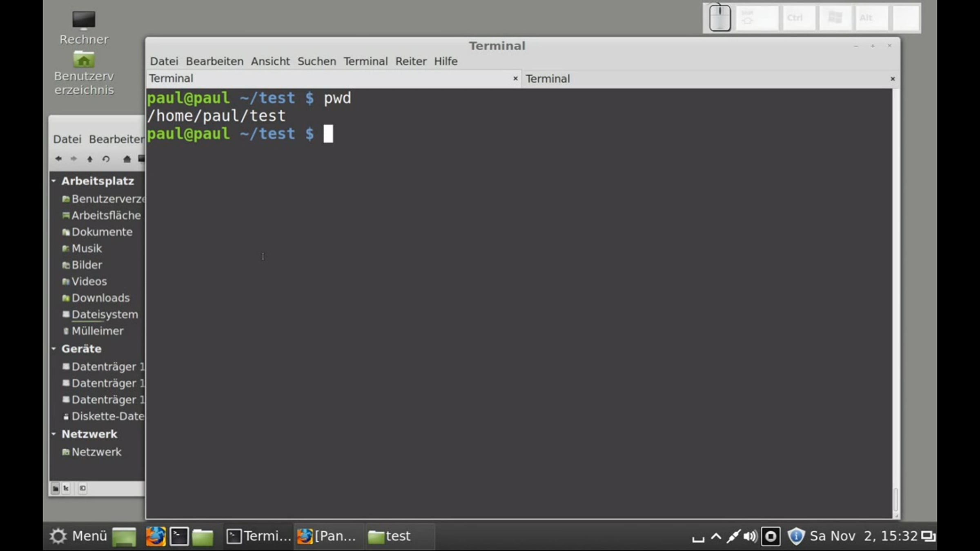Collapse the Geräte section
The image size is (980, 551).
coord(54,349)
